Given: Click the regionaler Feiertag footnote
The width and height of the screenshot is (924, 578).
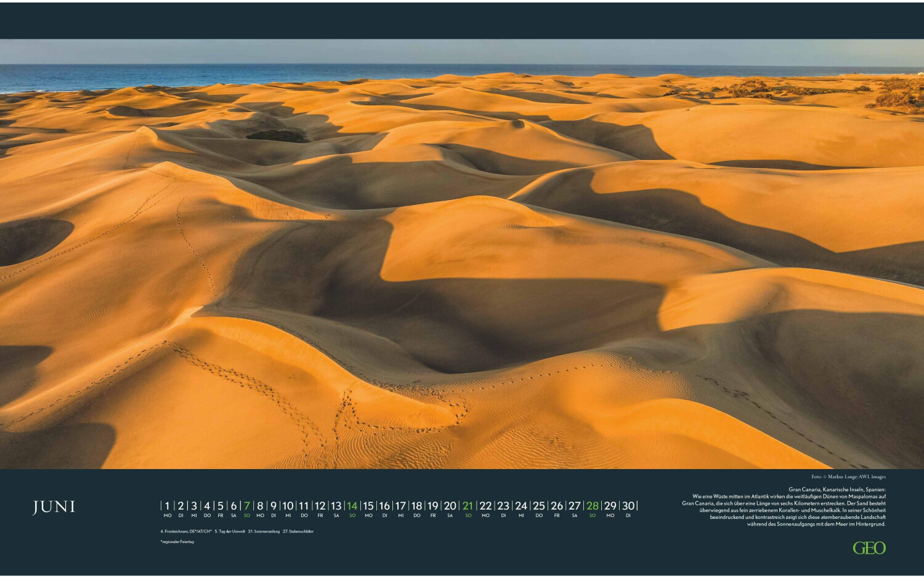Looking at the screenshot, I should 177,542.
